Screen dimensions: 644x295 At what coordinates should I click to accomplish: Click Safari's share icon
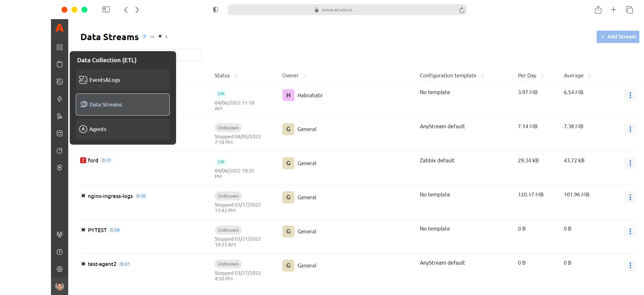598,10
